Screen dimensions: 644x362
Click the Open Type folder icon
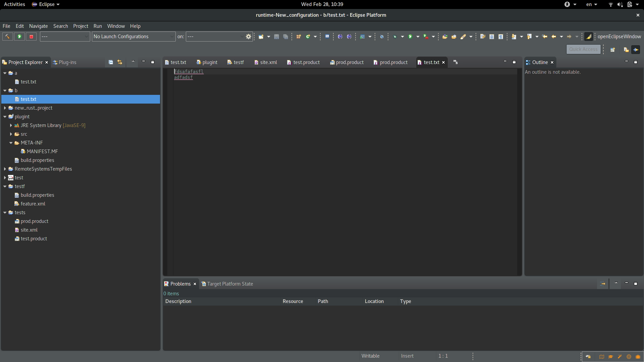pyautogui.click(x=445, y=37)
